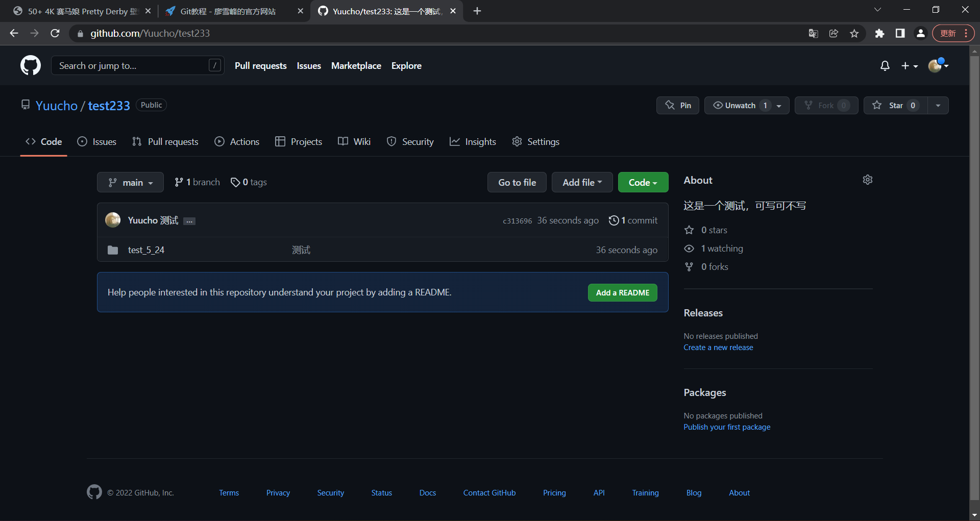Switch to the Issues repository tab

click(x=96, y=142)
